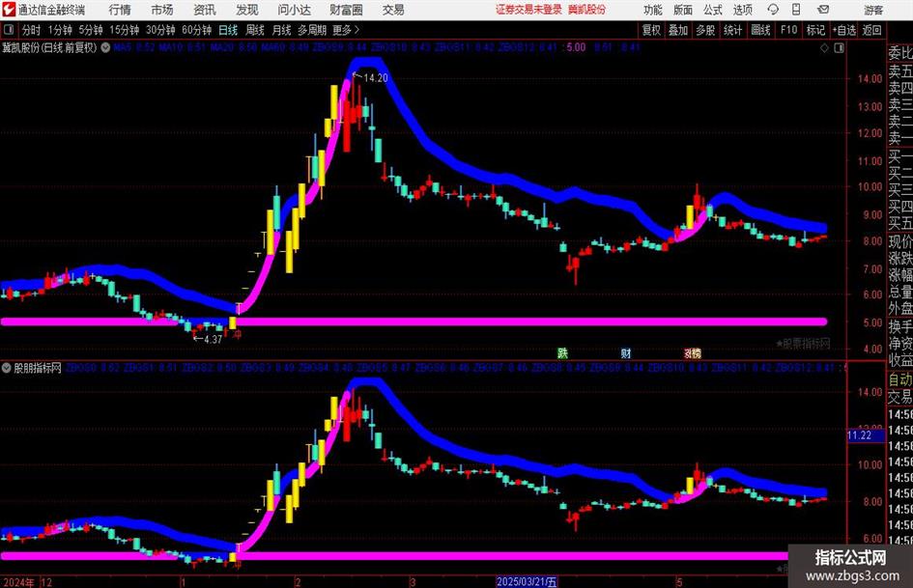Click the 现价 label in the right panel
This screenshot has width=913, height=588.
900,241
